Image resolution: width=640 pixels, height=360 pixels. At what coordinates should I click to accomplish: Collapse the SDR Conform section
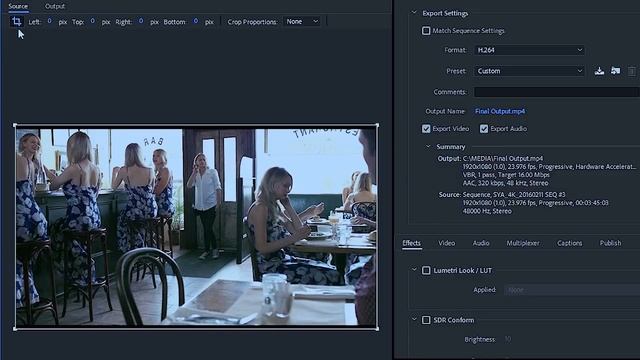pyautogui.click(x=414, y=320)
